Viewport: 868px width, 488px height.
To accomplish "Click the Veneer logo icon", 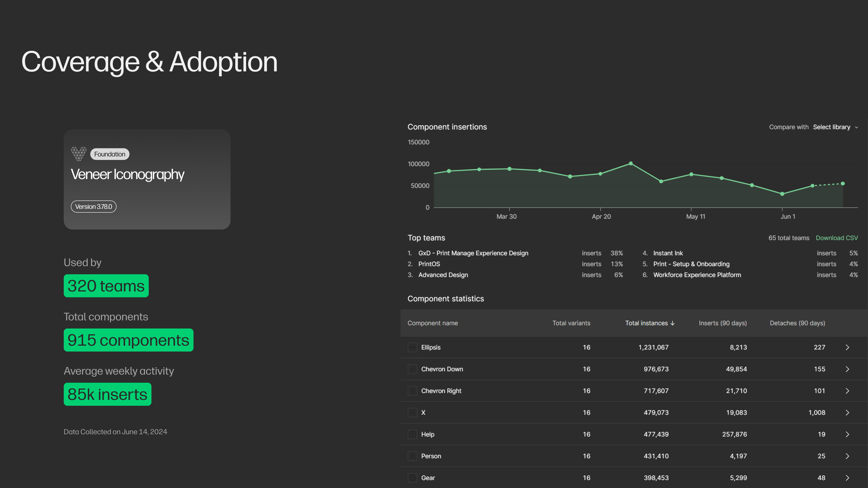I will click(78, 154).
